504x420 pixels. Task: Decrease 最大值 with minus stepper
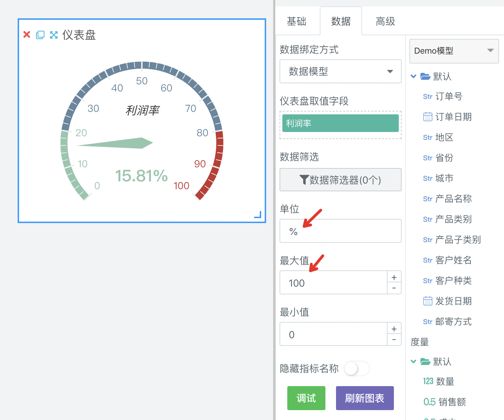pyautogui.click(x=394, y=288)
